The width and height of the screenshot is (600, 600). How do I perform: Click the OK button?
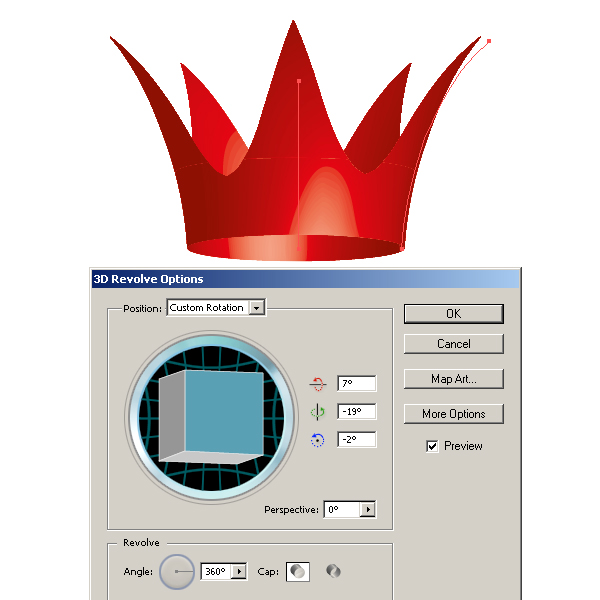454,314
